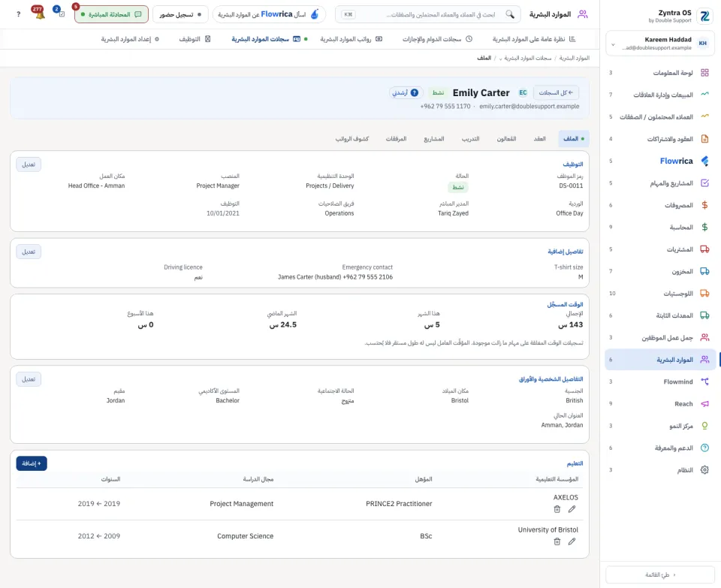Delete the AXELOS education entry with the trash icon
This screenshot has height=588, width=721.
(557, 509)
